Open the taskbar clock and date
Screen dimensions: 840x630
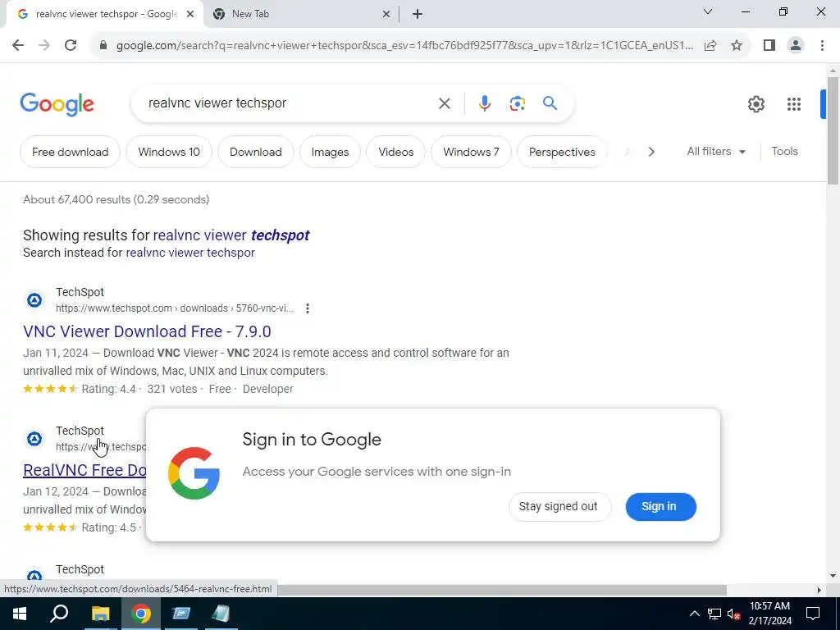769,614
